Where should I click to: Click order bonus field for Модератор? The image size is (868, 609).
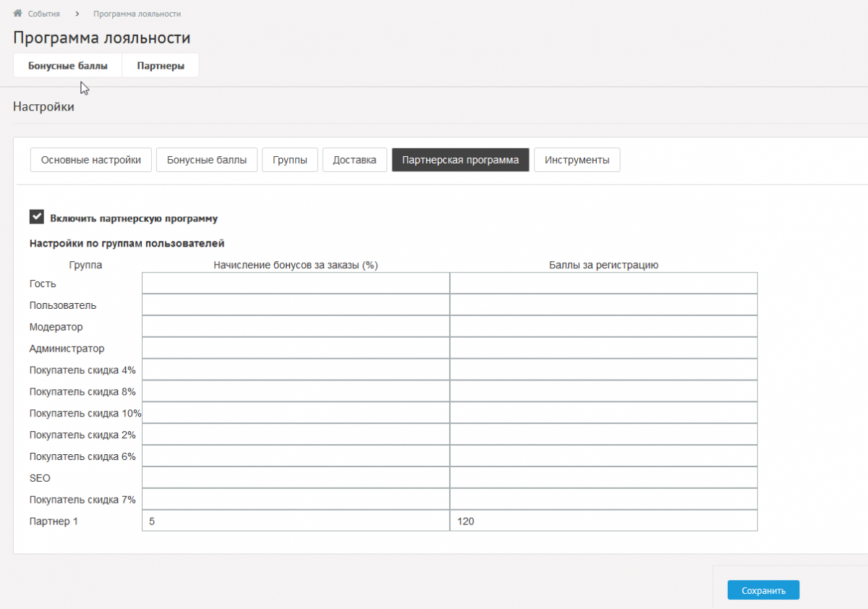[x=295, y=327]
